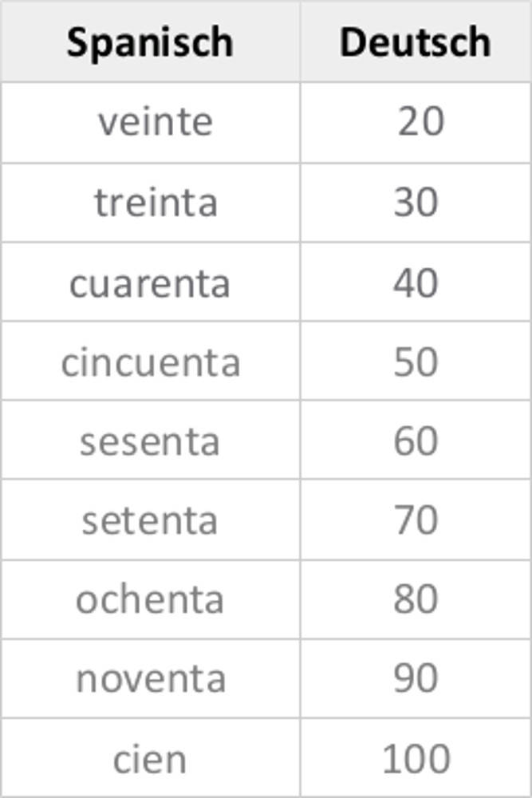Image resolution: width=532 pixels, height=798 pixels.
Task: Select the cell containing veinte
Action: pos(155,122)
